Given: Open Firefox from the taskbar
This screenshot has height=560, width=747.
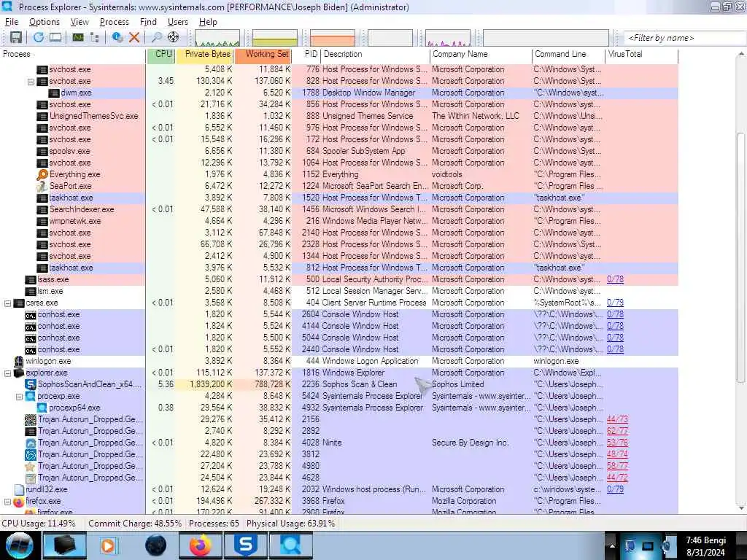Looking at the screenshot, I should point(201,545).
